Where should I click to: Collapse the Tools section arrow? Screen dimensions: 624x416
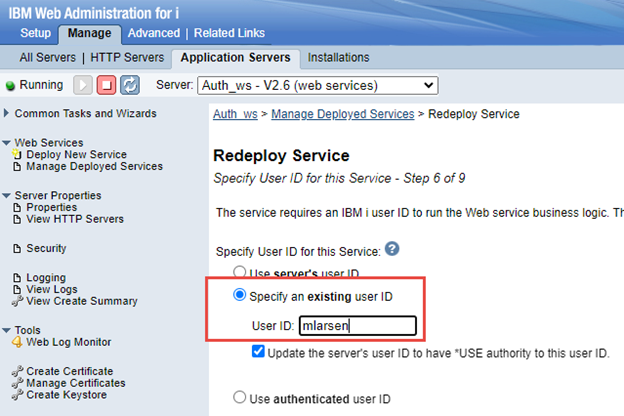click(6, 330)
